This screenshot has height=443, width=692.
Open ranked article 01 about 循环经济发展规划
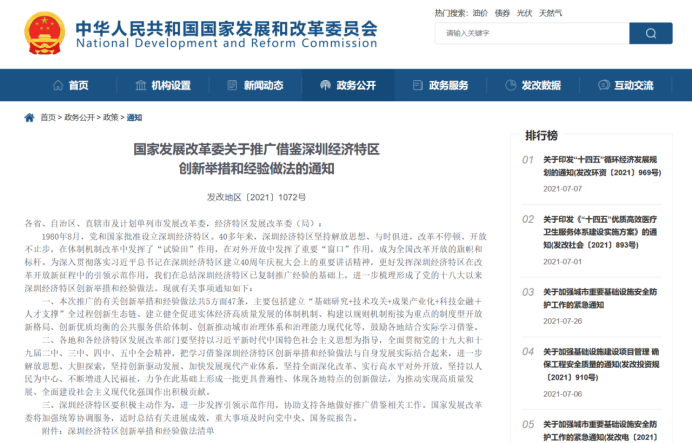600,165
